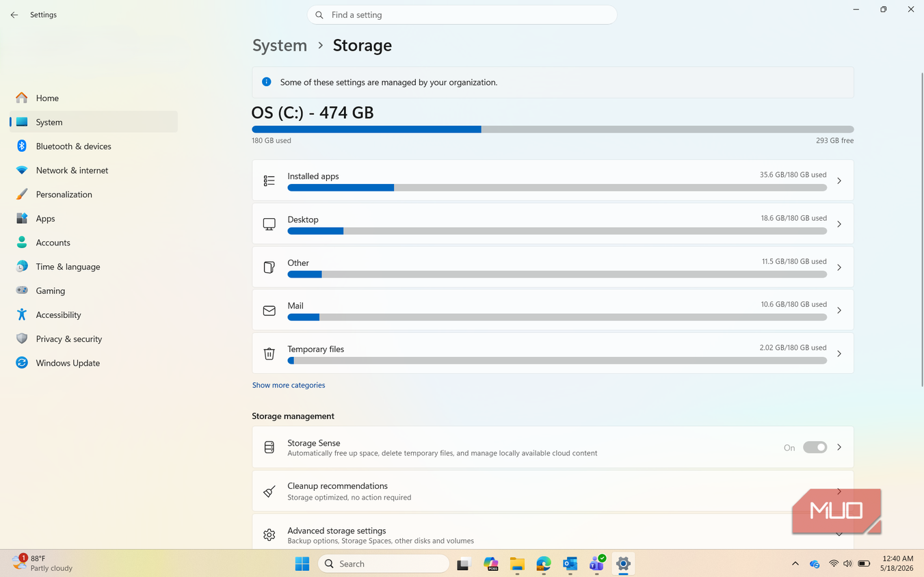Open the weather widget on taskbar
This screenshot has width=924, height=577.
(42, 563)
